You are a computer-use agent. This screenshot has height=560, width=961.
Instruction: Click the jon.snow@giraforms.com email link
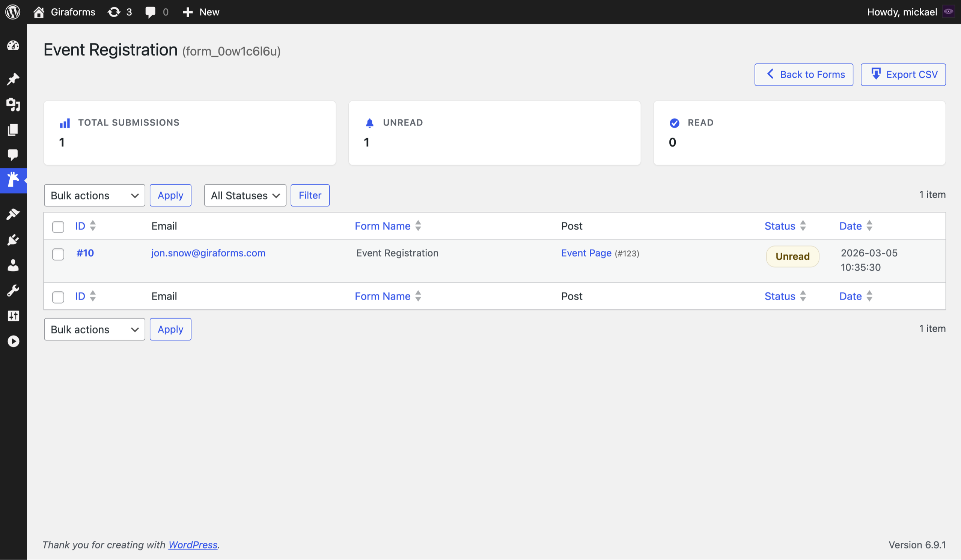pyautogui.click(x=208, y=253)
